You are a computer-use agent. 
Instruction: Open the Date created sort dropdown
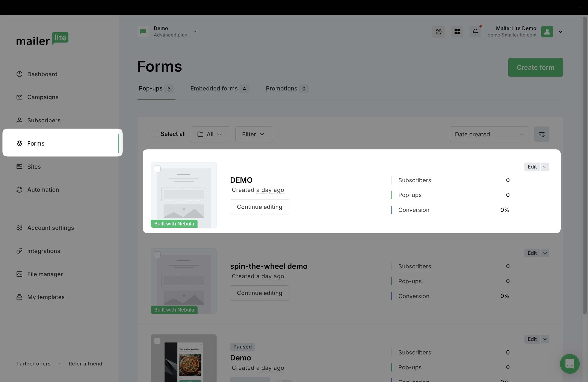[489, 134]
